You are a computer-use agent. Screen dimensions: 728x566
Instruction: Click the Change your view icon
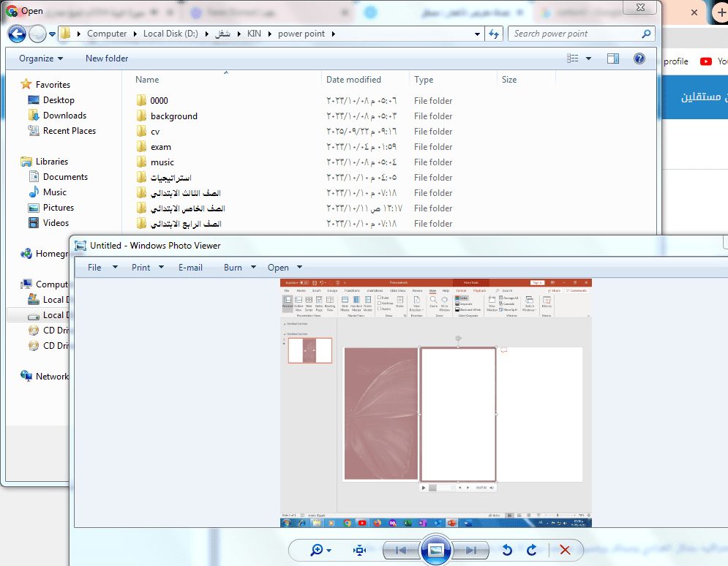[572, 59]
